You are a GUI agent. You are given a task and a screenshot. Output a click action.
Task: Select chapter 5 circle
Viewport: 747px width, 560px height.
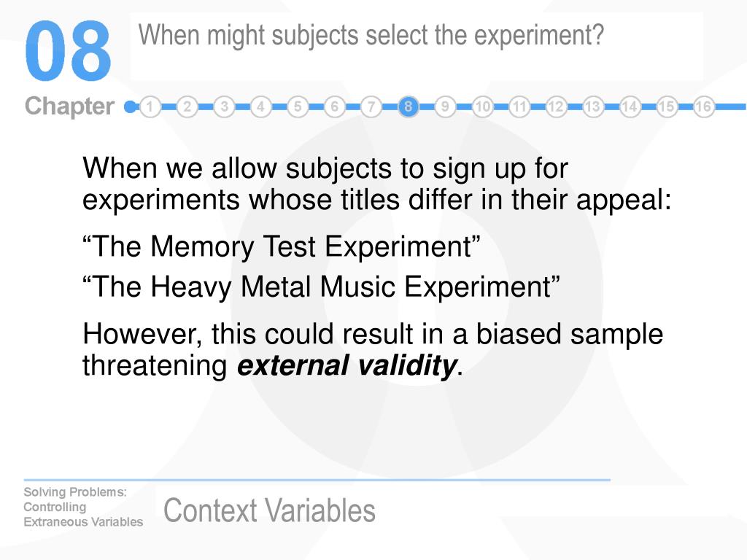pyautogui.click(x=298, y=106)
